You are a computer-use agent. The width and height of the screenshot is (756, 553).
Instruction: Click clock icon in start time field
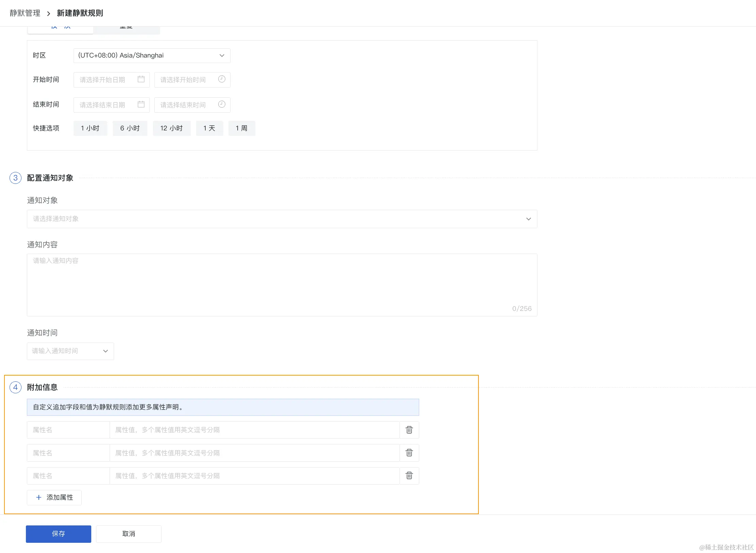click(222, 79)
